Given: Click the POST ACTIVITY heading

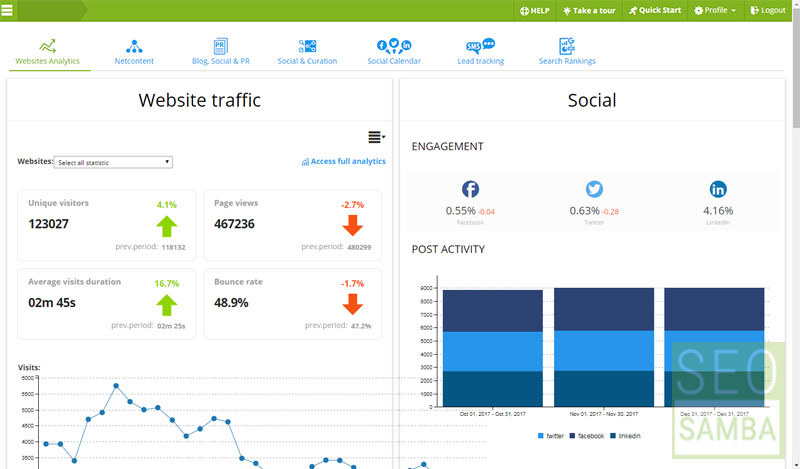Looking at the screenshot, I should [448, 249].
